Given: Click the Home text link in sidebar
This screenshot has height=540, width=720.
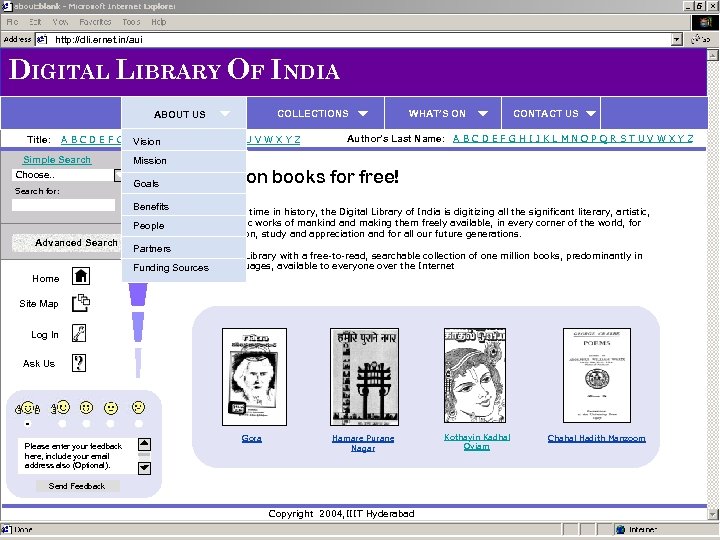Looking at the screenshot, I should tap(45, 278).
